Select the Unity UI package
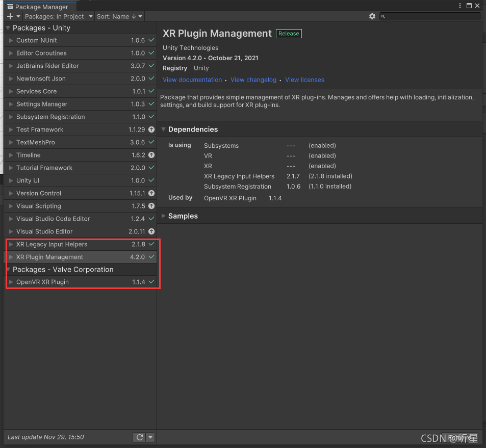Screen dimensions: 486x448 point(80,180)
